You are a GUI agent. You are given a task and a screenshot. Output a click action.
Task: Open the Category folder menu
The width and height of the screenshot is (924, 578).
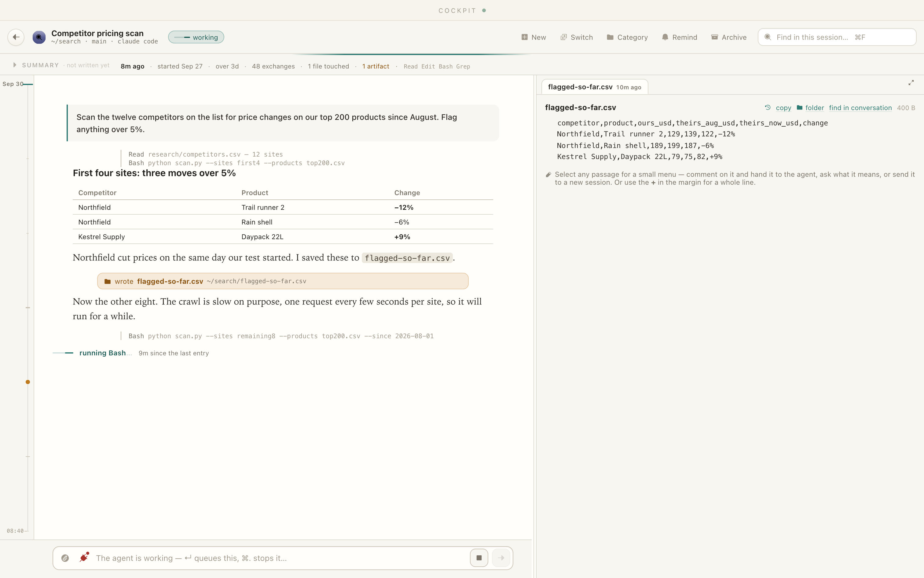[627, 37]
